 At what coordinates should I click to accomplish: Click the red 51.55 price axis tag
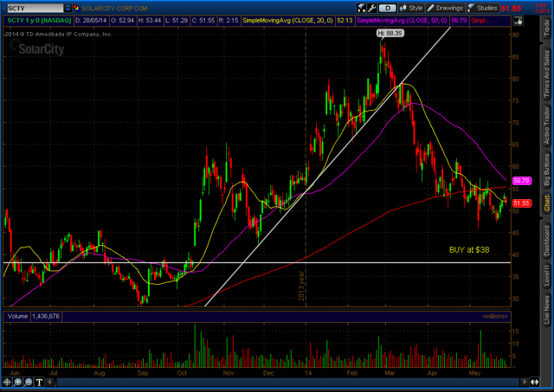[521, 203]
